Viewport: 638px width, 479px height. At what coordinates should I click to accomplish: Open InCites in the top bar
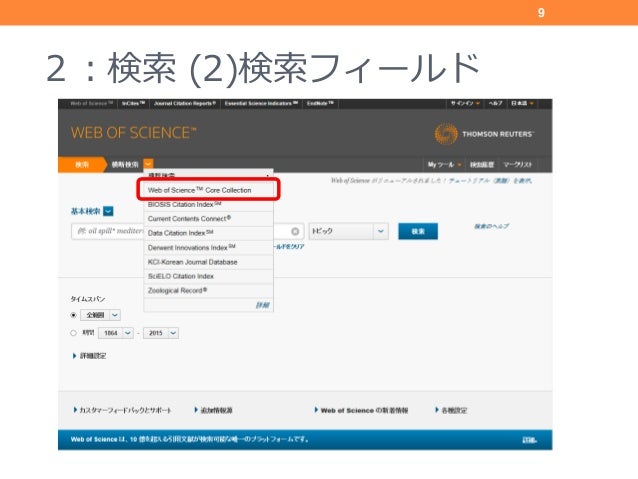133,103
